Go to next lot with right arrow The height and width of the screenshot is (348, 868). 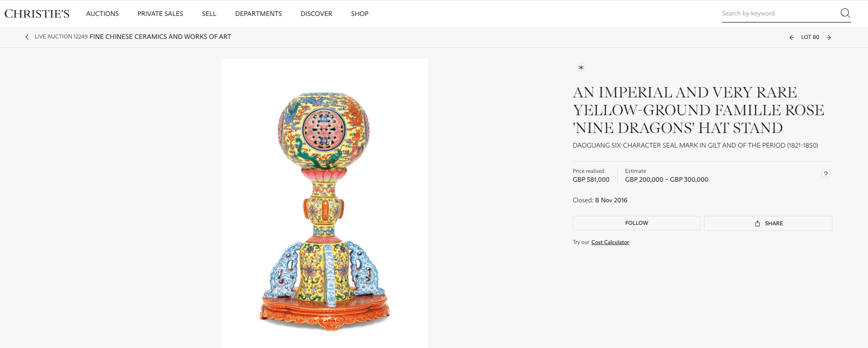click(830, 37)
